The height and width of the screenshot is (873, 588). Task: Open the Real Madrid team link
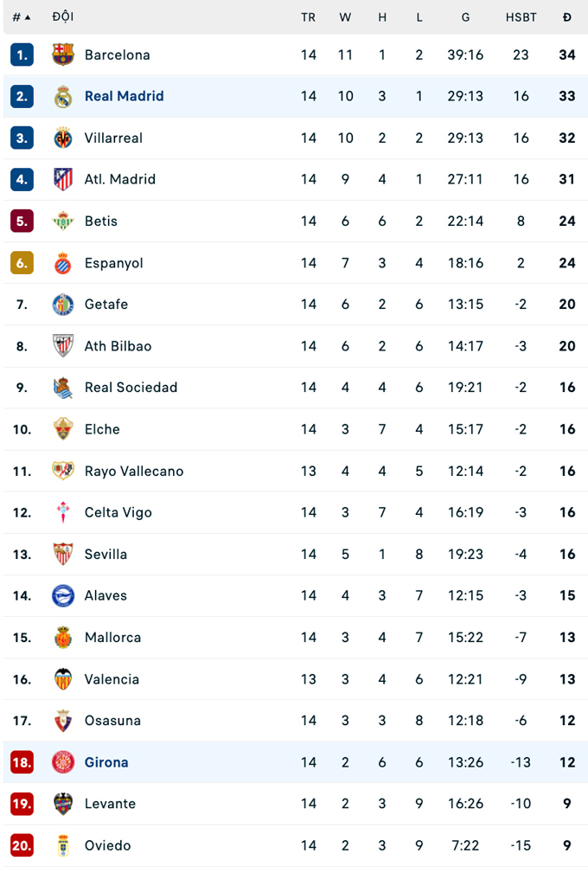[124, 96]
